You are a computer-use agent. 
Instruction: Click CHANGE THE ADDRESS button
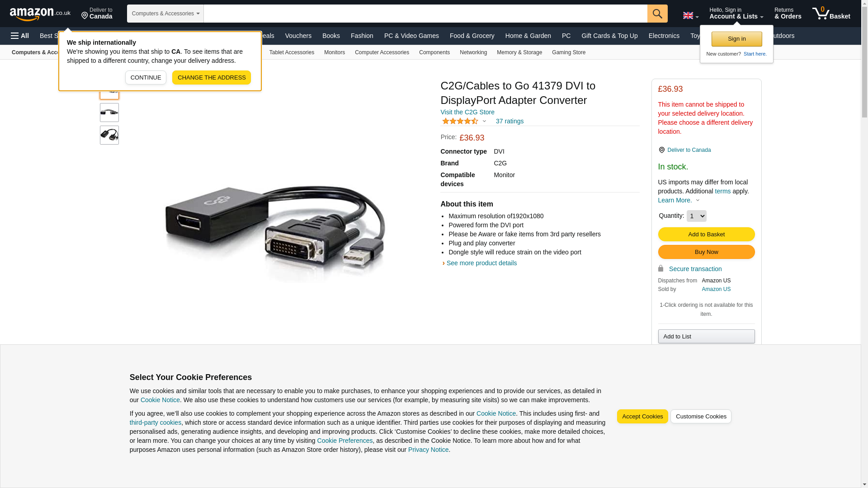coord(212,78)
